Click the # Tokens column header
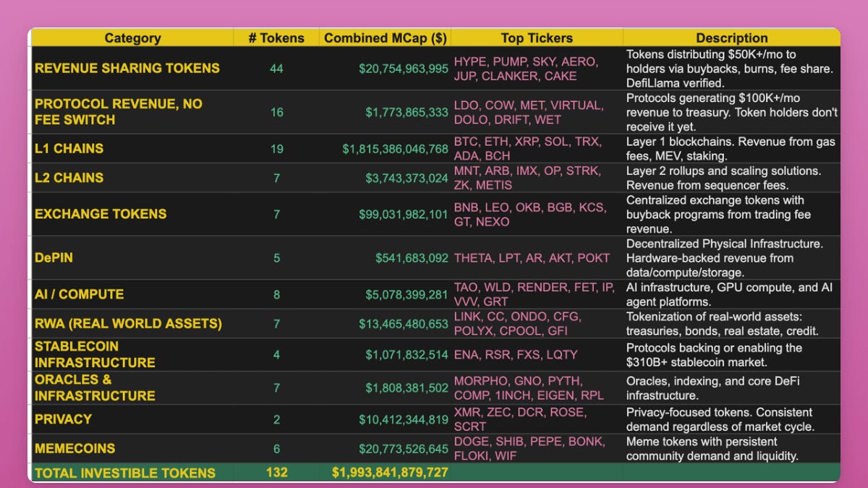Screen dimensions: 868x488 point(276,38)
